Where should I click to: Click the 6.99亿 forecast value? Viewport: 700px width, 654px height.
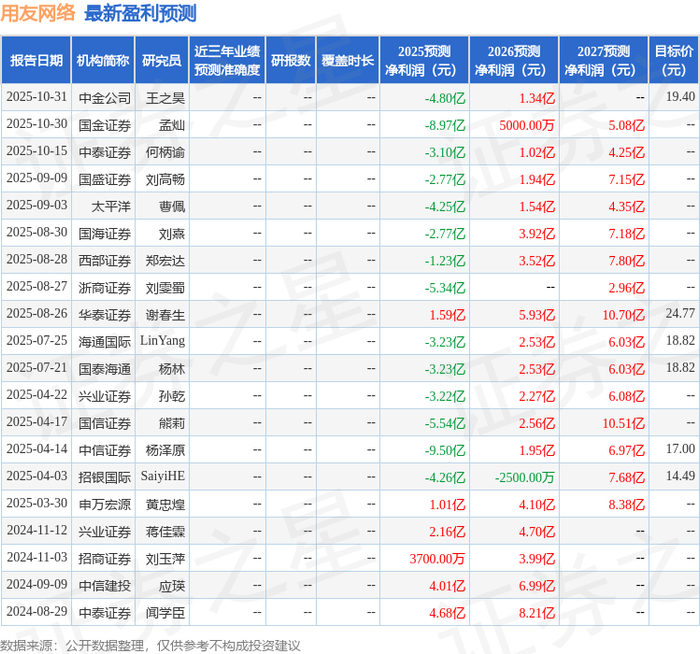537,586
